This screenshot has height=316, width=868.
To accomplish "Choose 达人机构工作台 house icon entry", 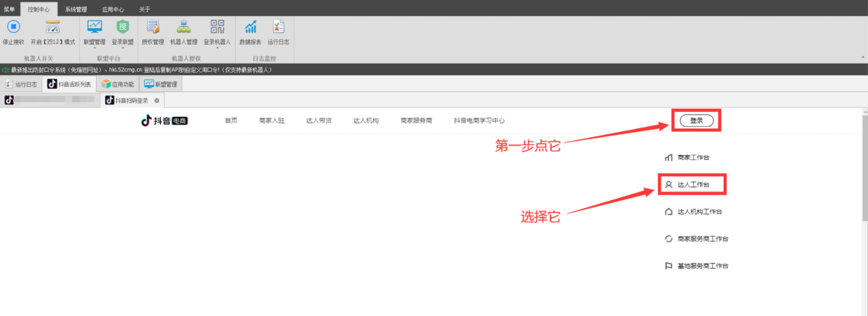I will [693, 212].
